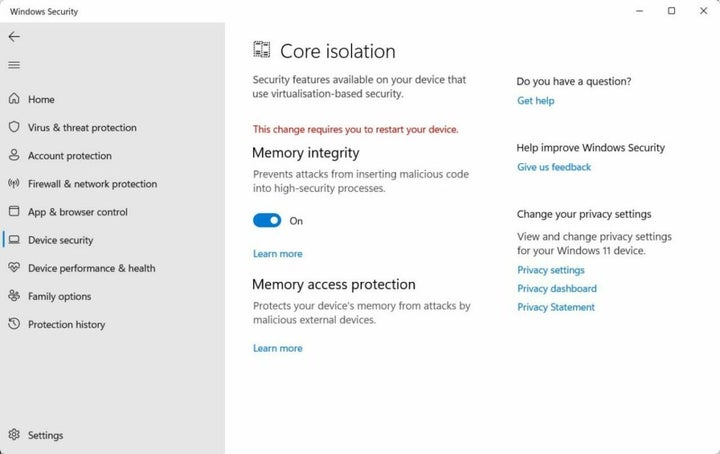This screenshot has width=720, height=454.
Task: Click the Virus & threat protection shield icon
Action: click(x=14, y=127)
